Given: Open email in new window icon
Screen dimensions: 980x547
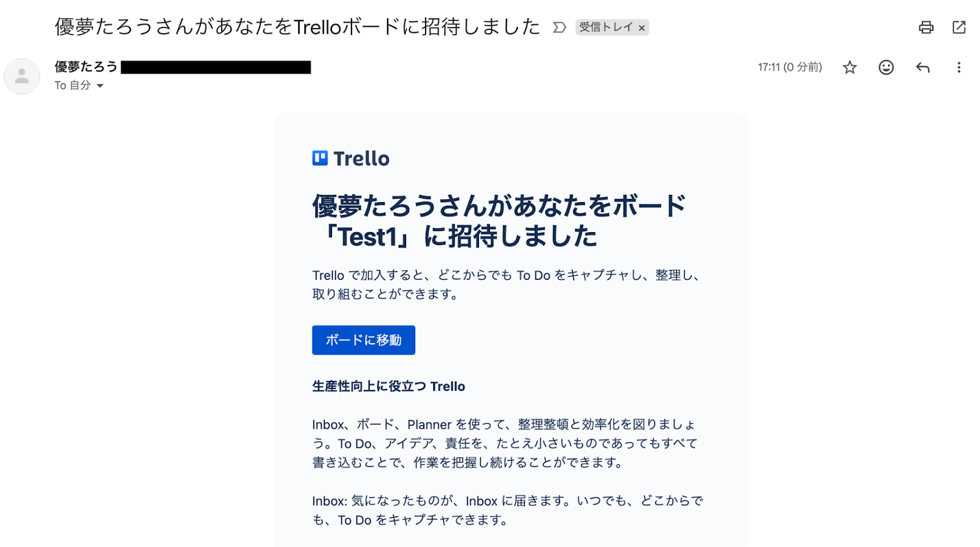Looking at the screenshot, I should 959,27.
